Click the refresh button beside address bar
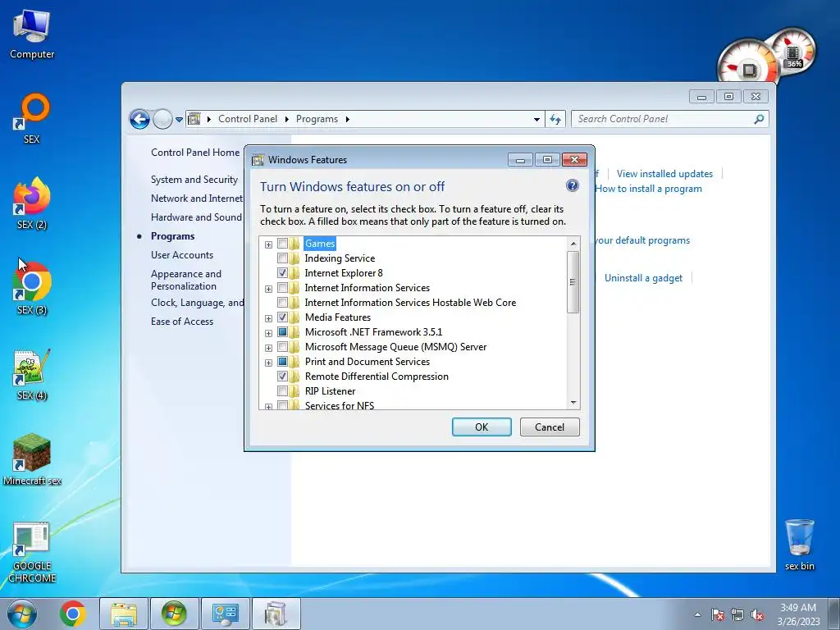 pos(555,119)
